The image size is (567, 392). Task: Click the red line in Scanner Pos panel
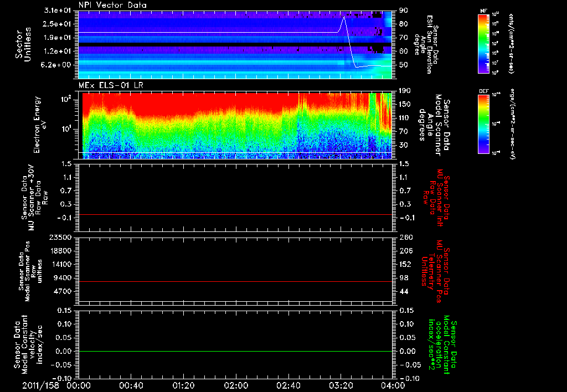click(x=235, y=281)
